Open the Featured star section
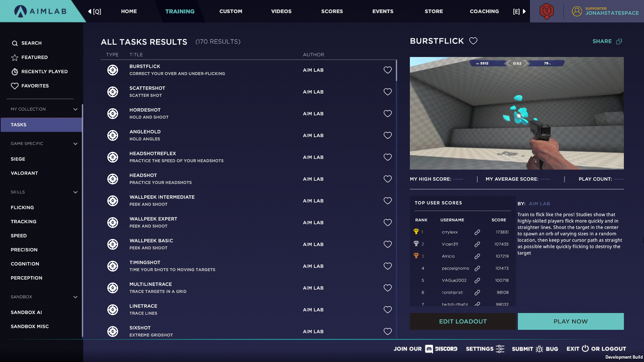This screenshot has width=644, height=362. [15, 58]
